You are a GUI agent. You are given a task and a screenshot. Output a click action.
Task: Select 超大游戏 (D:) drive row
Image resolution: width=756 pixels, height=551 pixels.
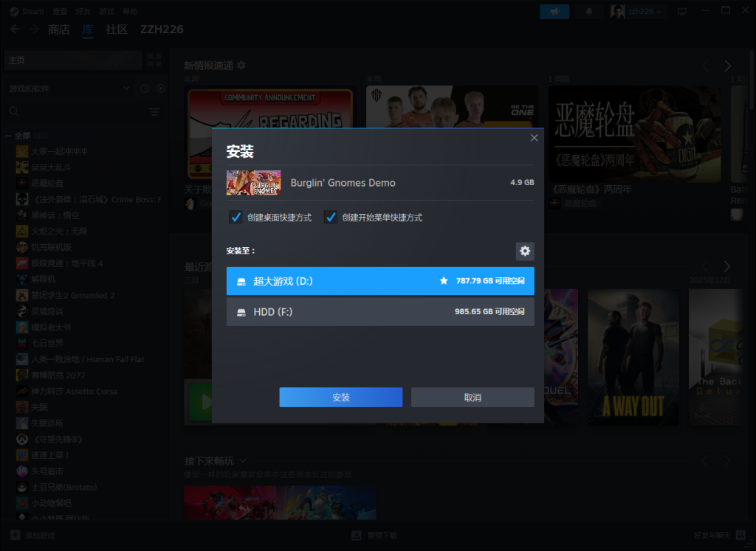tap(379, 281)
